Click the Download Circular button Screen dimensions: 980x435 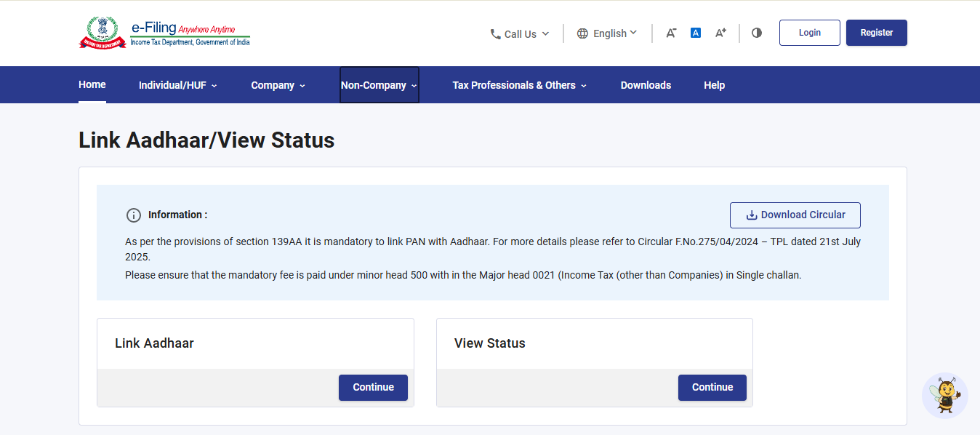pyautogui.click(x=795, y=215)
